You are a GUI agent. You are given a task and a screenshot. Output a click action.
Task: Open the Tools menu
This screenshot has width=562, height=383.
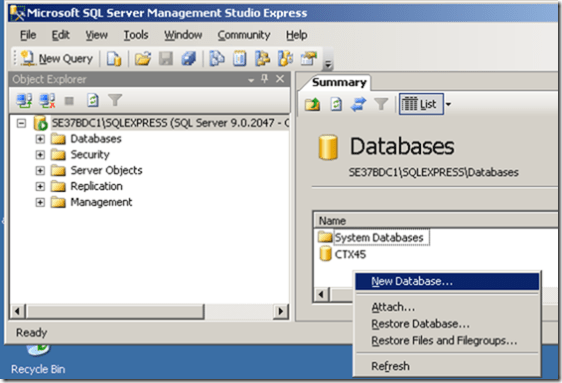pyautogui.click(x=136, y=35)
